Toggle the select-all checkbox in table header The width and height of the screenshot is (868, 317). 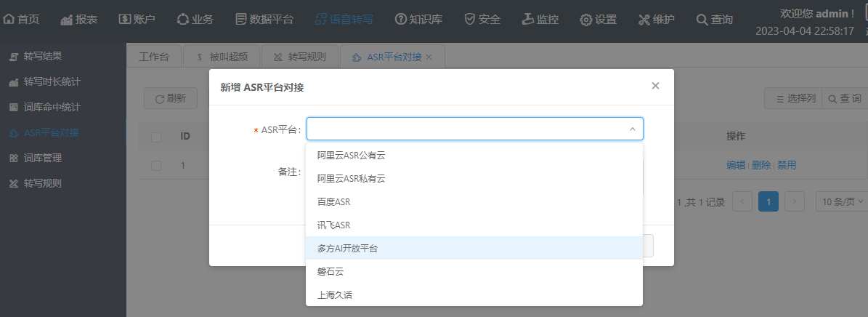coord(156,137)
